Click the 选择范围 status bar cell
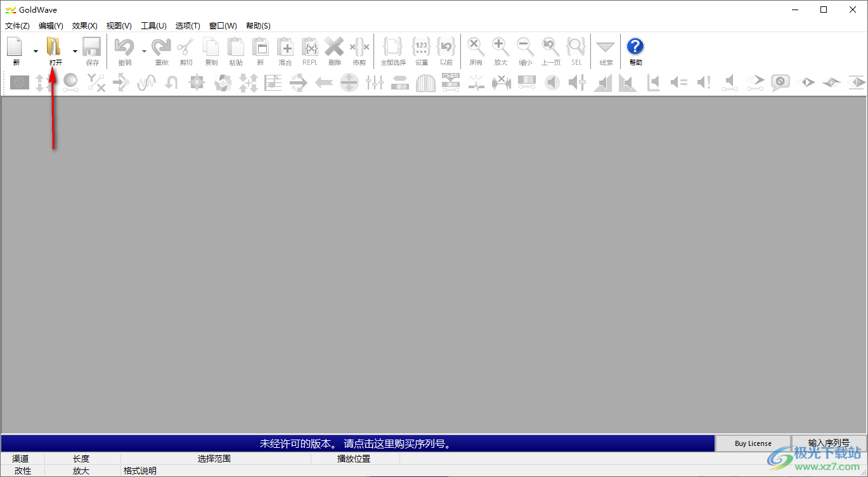This screenshot has height=477, width=868. click(x=214, y=459)
